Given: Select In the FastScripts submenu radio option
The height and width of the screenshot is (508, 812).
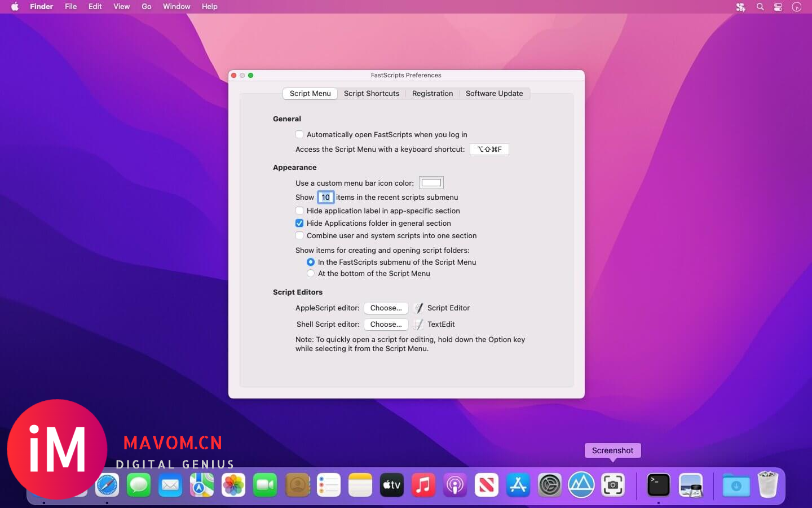Looking at the screenshot, I should 311,262.
